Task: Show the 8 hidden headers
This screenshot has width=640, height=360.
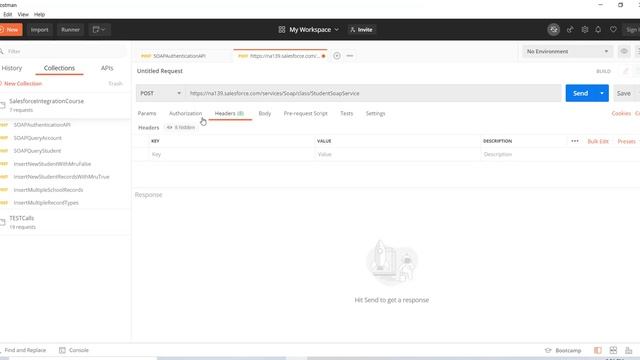Action: tap(181, 127)
